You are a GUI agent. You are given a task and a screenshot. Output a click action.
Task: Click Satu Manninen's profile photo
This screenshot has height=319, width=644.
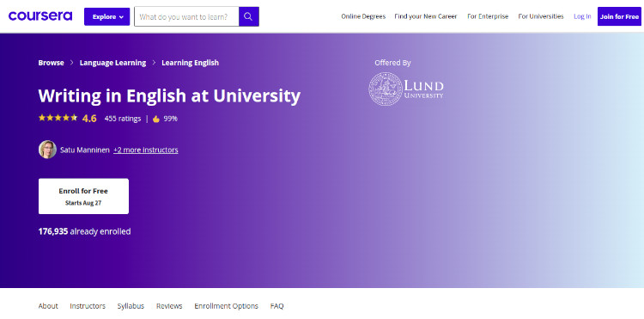pyautogui.click(x=47, y=150)
